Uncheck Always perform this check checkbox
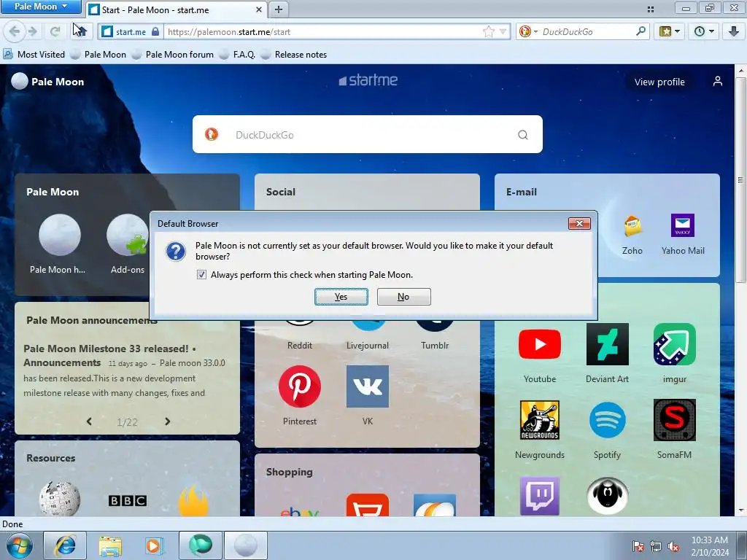This screenshot has height=560, width=747. [x=201, y=275]
